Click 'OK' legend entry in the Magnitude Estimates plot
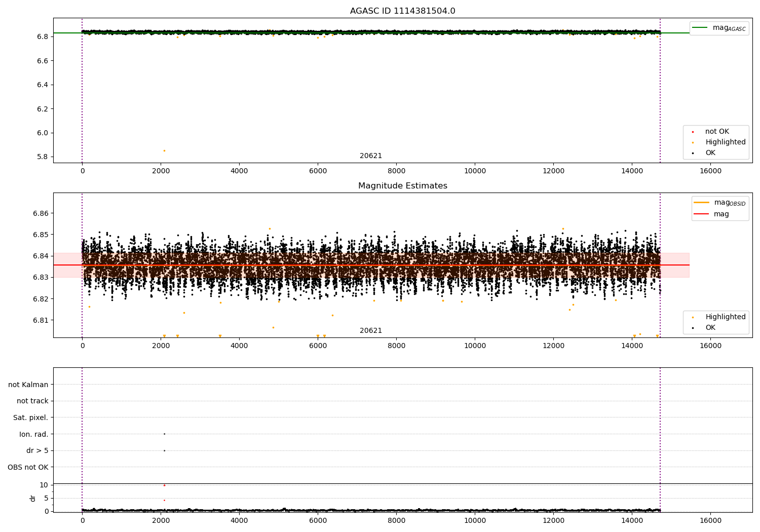This screenshot has height=532, width=760. 710,327
